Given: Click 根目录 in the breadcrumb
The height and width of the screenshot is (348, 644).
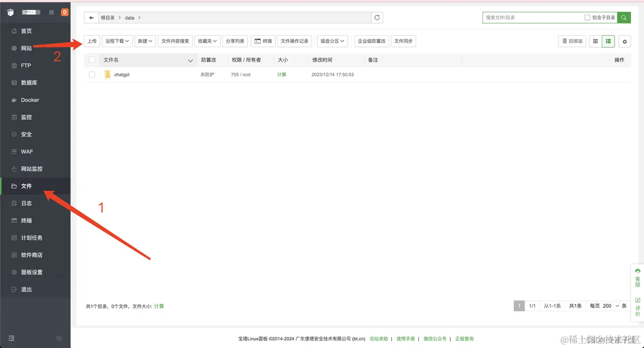Looking at the screenshot, I should [x=108, y=18].
